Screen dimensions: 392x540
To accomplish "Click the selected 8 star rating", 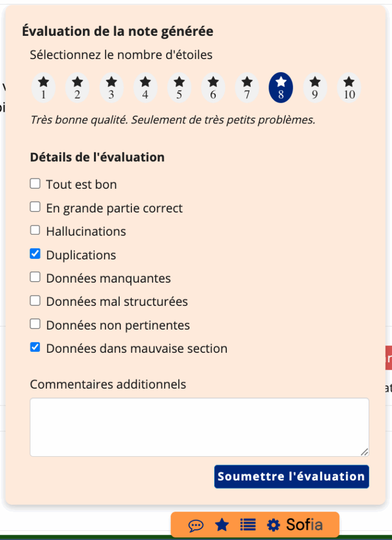I will click(x=281, y=88).
